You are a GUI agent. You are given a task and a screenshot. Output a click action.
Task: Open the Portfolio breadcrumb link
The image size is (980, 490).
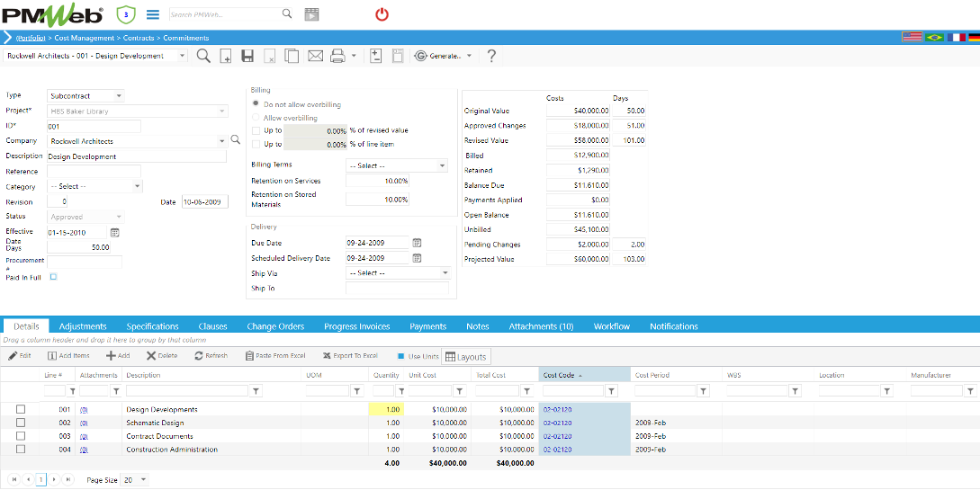point(30,38)
